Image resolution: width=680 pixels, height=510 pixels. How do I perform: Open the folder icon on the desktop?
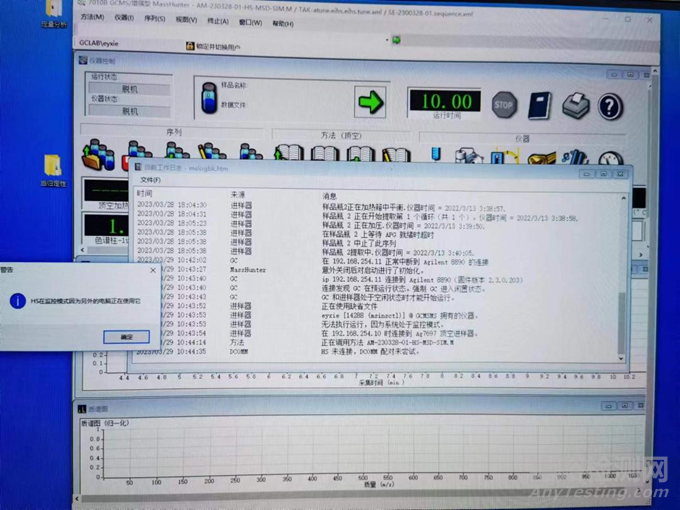53,167
